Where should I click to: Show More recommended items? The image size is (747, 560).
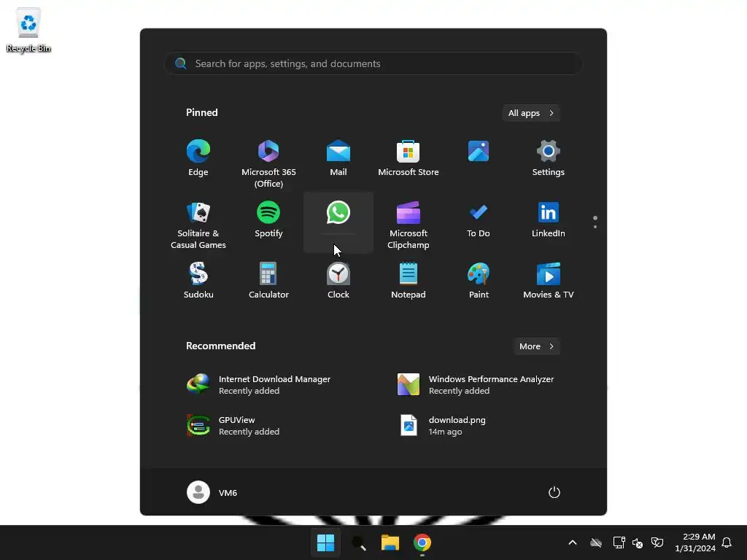[536, 346]
